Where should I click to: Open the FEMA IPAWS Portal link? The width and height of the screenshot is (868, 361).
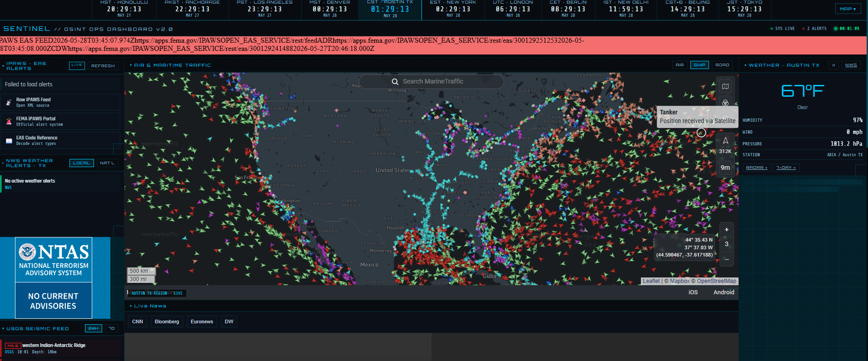tap(60, 121)
